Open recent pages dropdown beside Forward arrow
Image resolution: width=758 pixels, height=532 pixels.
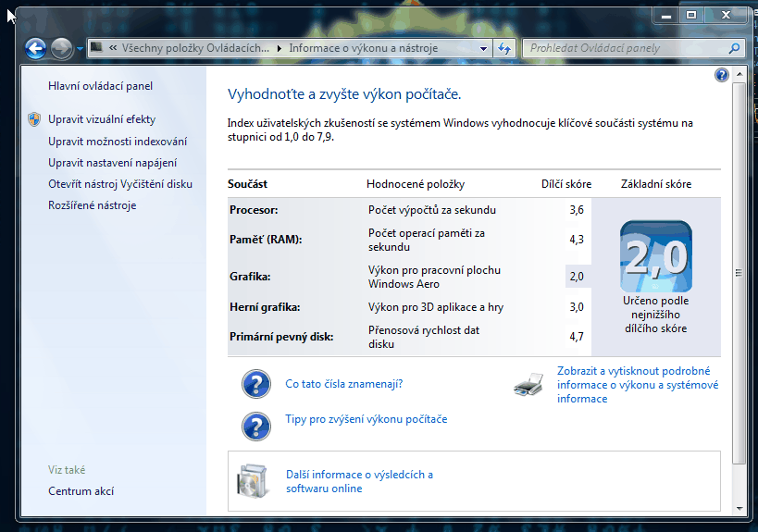tap(80, 49)
